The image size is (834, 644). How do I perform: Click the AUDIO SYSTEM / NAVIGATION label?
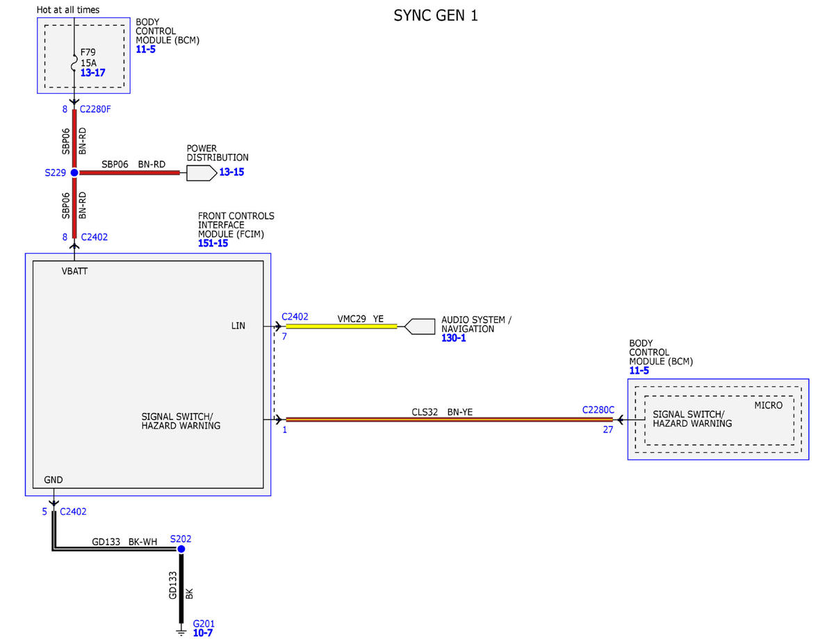(x=476, y=324)
